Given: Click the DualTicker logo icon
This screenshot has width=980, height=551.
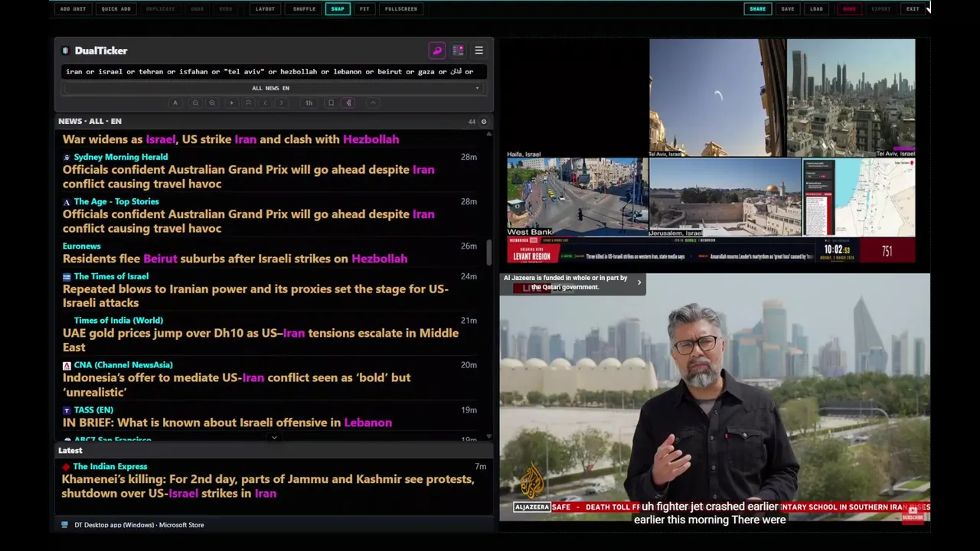Looking at the screenshot, I should (66, 51).
